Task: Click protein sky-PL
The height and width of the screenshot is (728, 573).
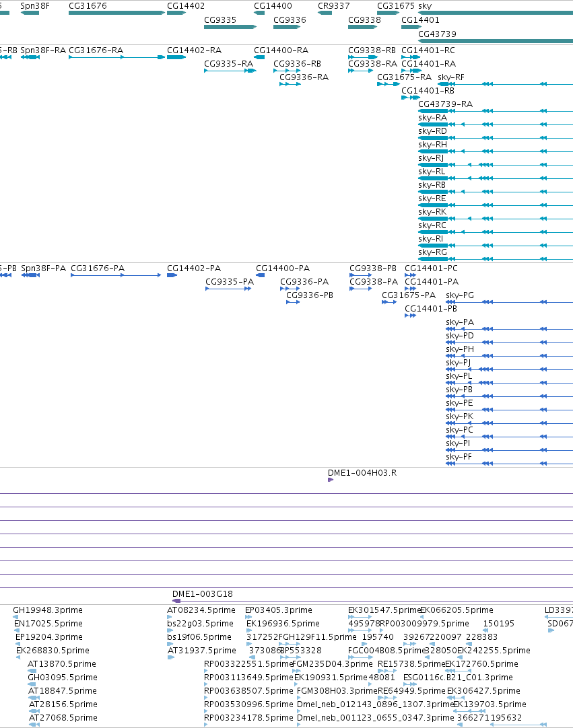Action: [x=459, y=376]
